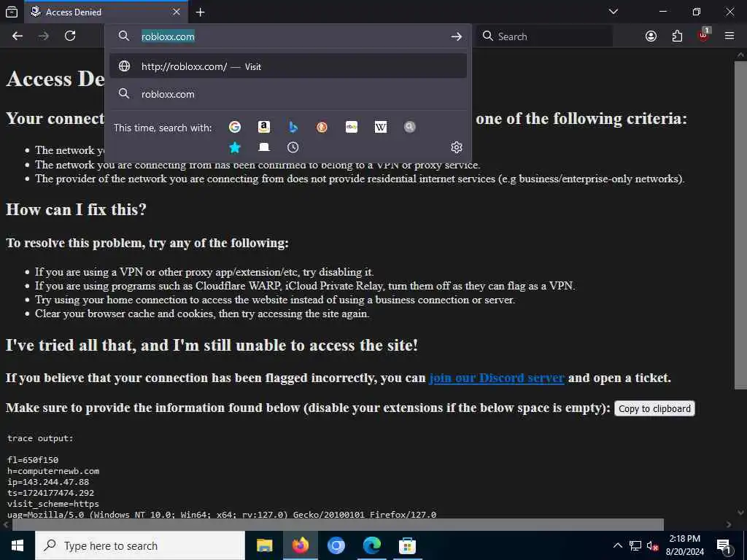Click the 'visit_scheme=https' trace line
This screenshot has width=747, height=560.
click(53, 504)
